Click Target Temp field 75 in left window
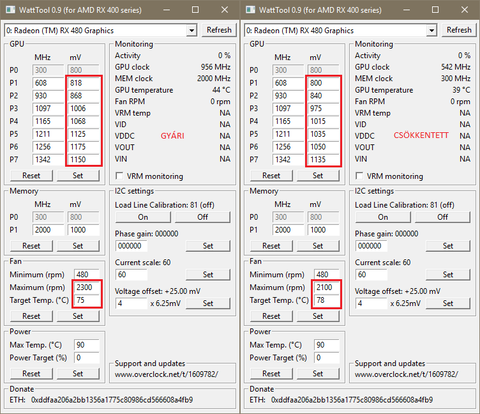480x414 pixels. pyautogui.click(x=87, y=300)
